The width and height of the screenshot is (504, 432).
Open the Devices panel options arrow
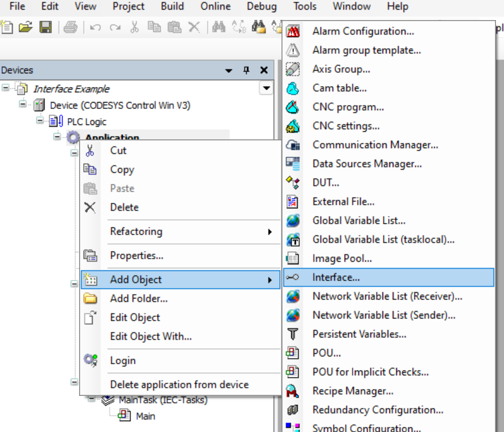[x=229, y=71]
